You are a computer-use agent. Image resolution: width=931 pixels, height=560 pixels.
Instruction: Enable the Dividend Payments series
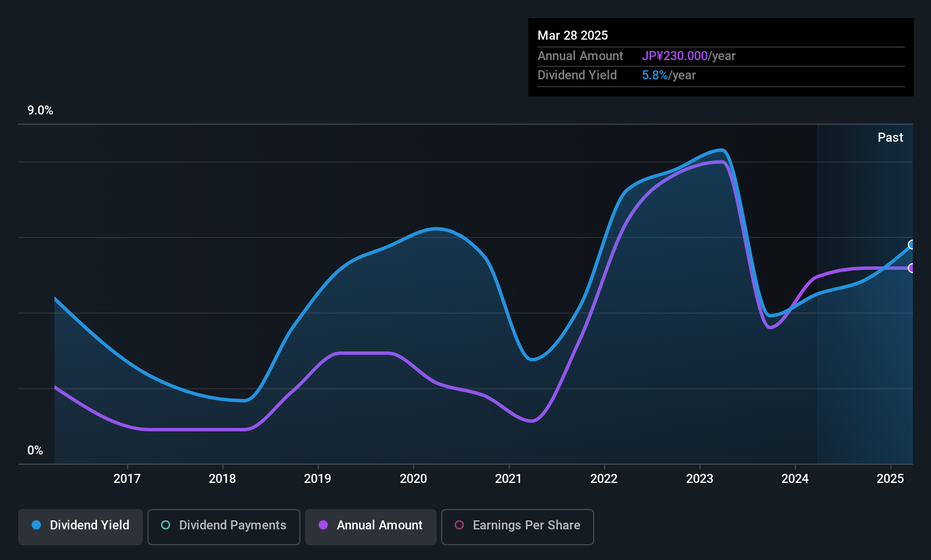223,527
